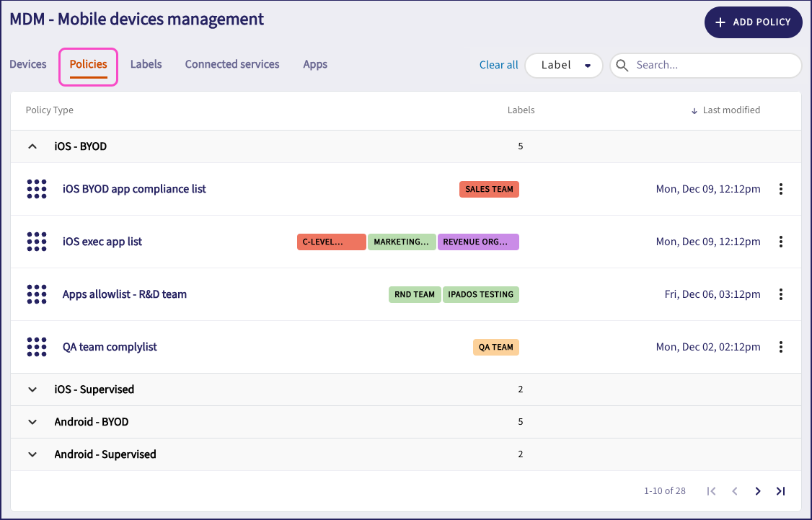The image size is (812, 520).
Task: Click the search magnifier icon
Action: pos(623,65)
